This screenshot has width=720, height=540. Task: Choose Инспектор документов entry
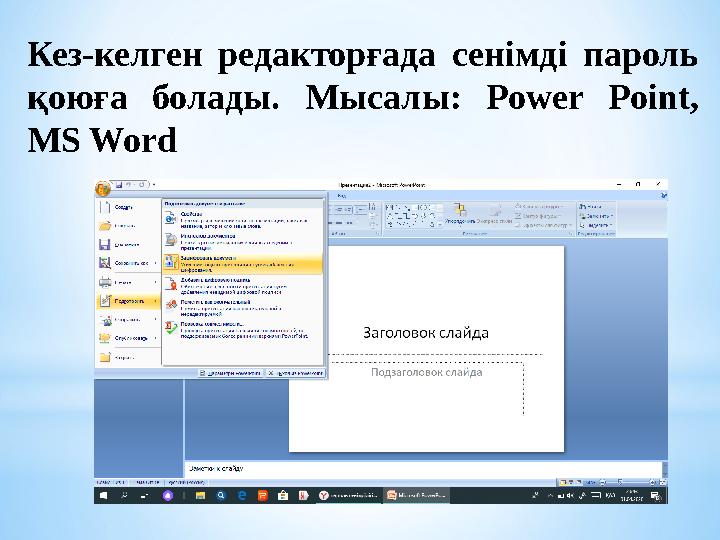[x=243, y=242]
